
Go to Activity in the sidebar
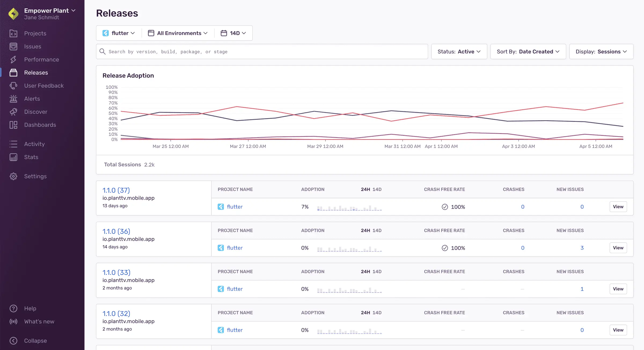(34, 144)
